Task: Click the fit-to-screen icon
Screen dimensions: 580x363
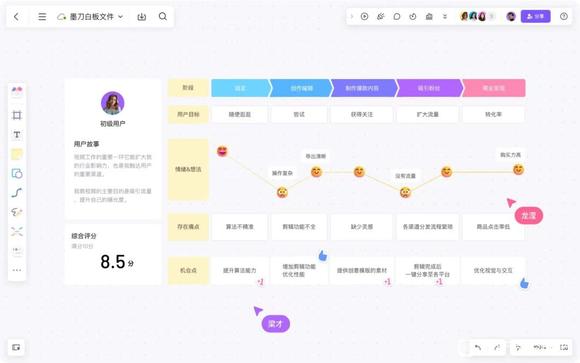Action: [564, 347]
